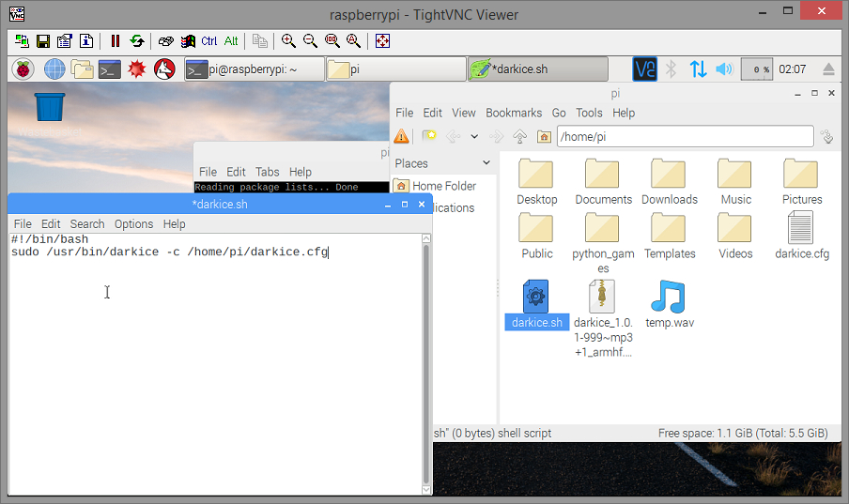Click the Refresh screen green arrows icon
Image resolution: width=849 pixels, height=504 pixels.
137,41
